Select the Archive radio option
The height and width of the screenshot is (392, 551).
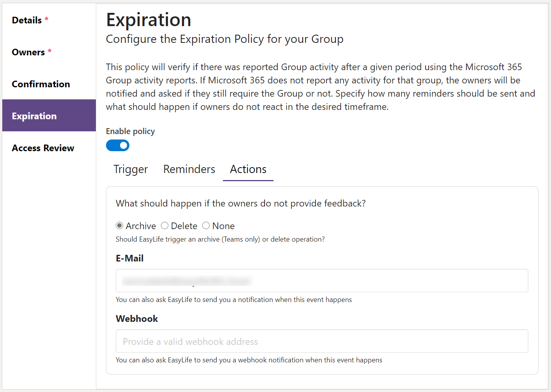(120, 226)
